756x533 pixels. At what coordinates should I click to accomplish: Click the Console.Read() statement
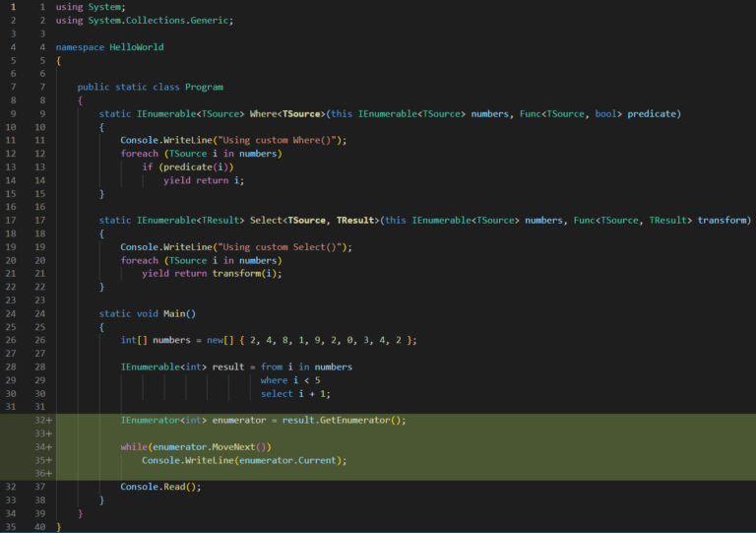click(159, 487)
